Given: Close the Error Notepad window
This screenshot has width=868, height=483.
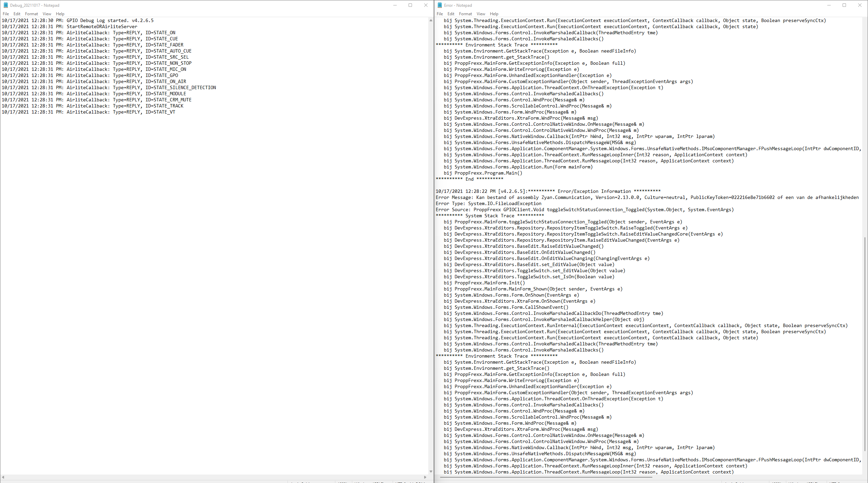Looking at the screenshot, I should coord(860,5).
